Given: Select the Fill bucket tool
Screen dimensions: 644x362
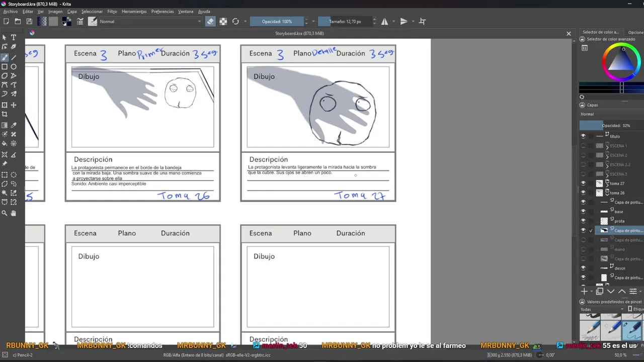Looking at the screenshot, I should [x=5, y=143].
